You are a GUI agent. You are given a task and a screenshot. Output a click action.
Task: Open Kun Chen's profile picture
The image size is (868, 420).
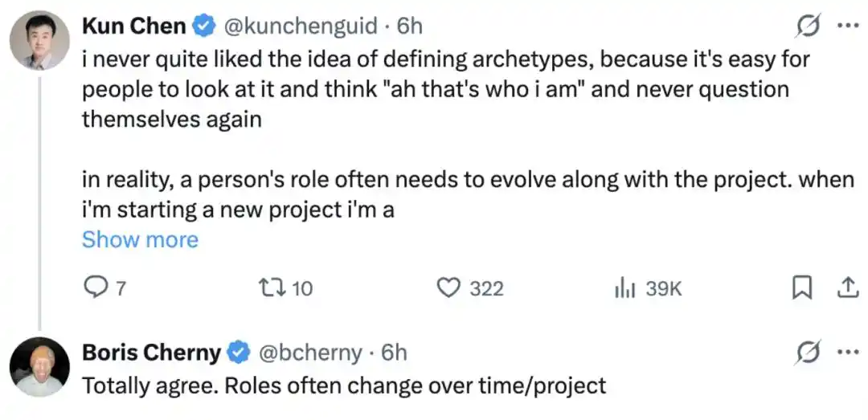point(40,40)
